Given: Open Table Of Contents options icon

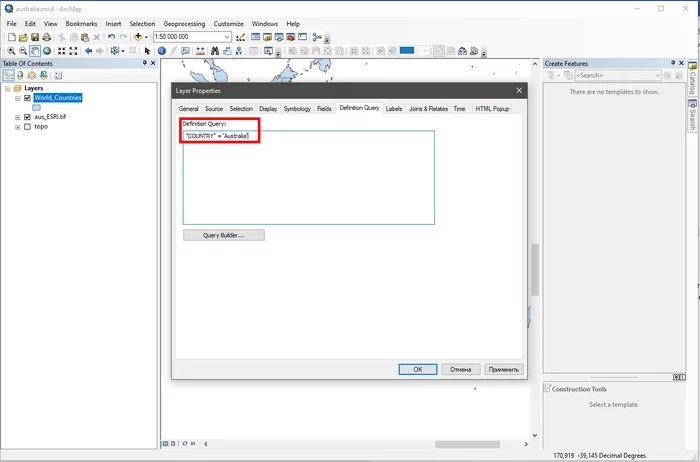Looking at the screenshot, I should [x=58, y=75].
